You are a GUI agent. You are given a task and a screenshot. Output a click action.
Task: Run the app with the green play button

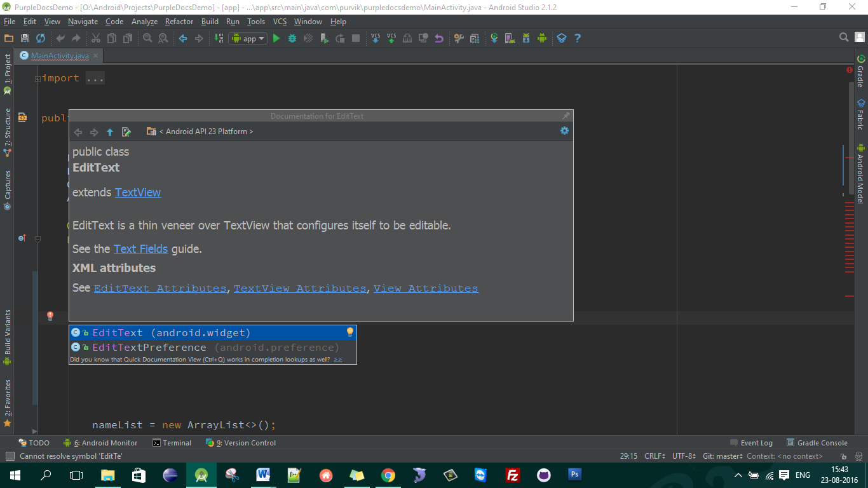(276, 38)
